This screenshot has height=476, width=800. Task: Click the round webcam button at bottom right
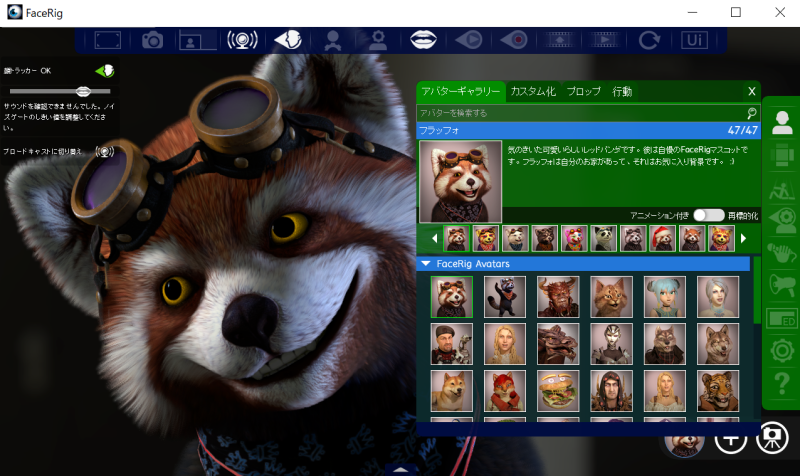coord(772,438)
